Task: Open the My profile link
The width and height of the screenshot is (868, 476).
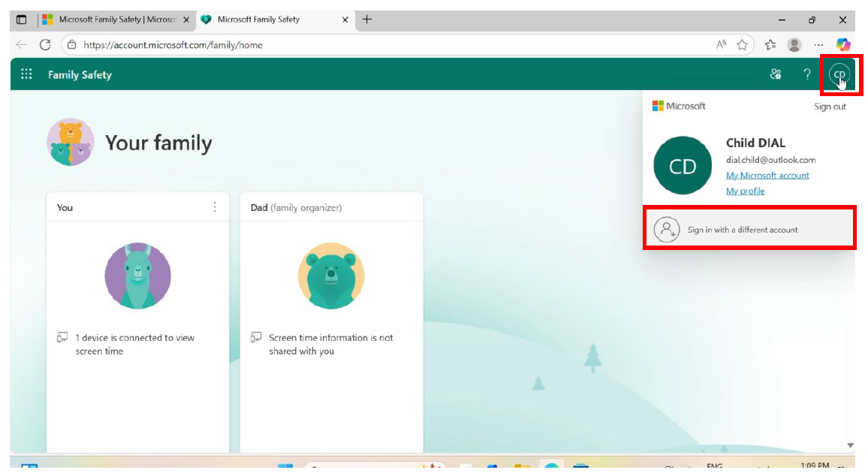Action: [745, 191]
